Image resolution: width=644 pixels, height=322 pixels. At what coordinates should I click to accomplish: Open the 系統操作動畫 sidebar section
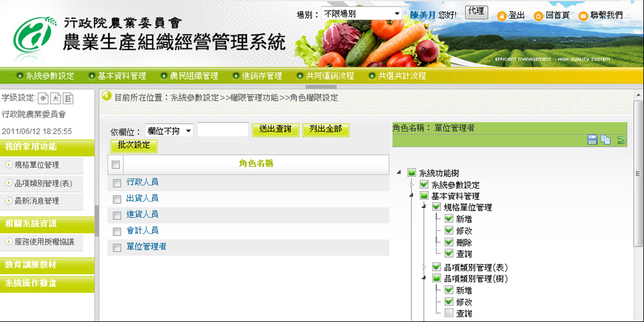point(47,284)
